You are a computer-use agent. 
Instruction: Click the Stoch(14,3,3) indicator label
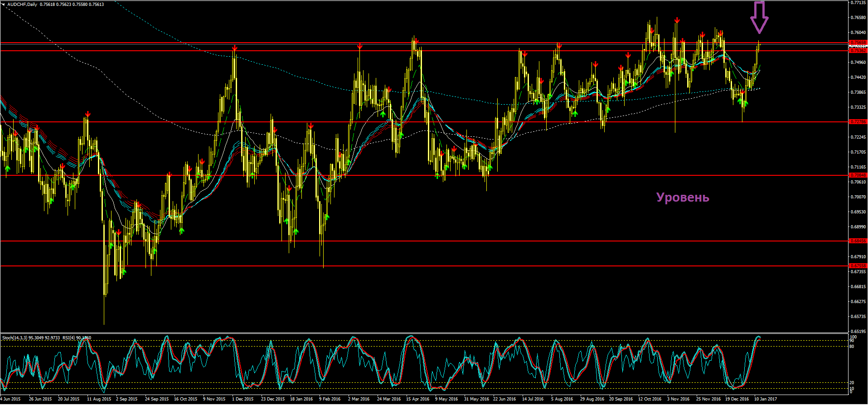click(x=15, y=338)
